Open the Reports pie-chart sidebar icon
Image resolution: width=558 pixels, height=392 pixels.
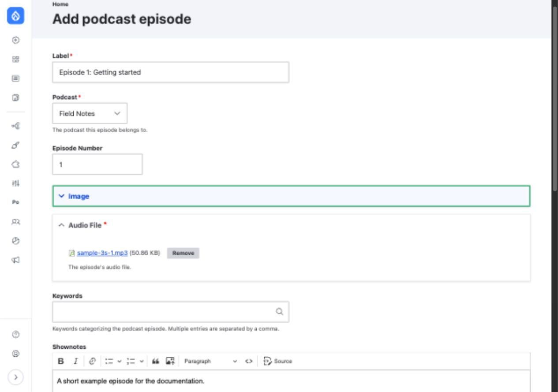(x=15, y=241)
